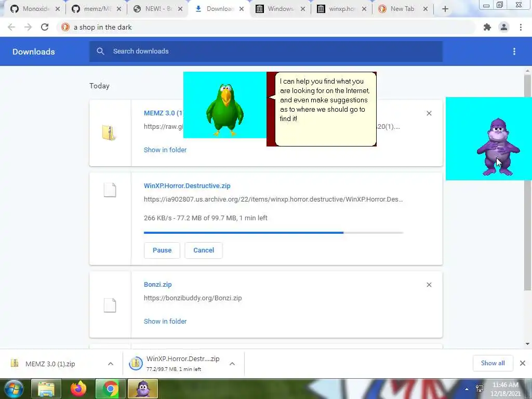Open the Bonzi.zip title link

[x=158, y=285]
